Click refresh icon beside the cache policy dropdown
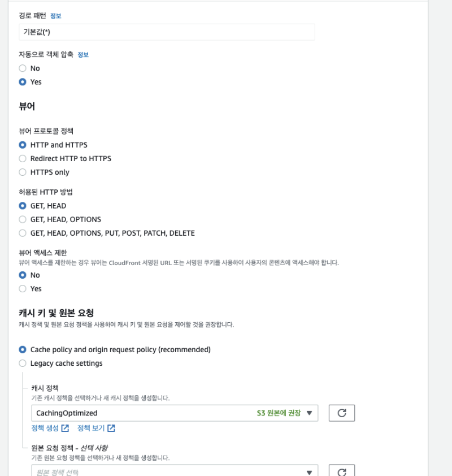 [x=341, y=413]
